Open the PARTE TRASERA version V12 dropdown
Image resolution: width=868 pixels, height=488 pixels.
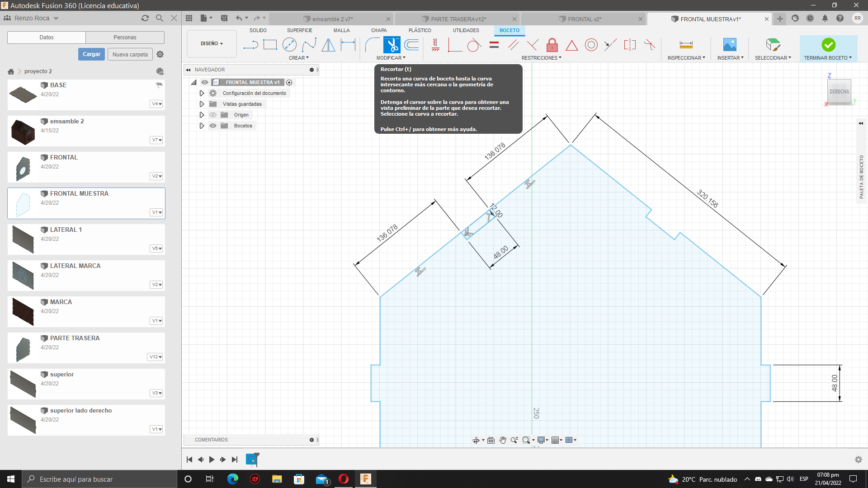[155, 357]
